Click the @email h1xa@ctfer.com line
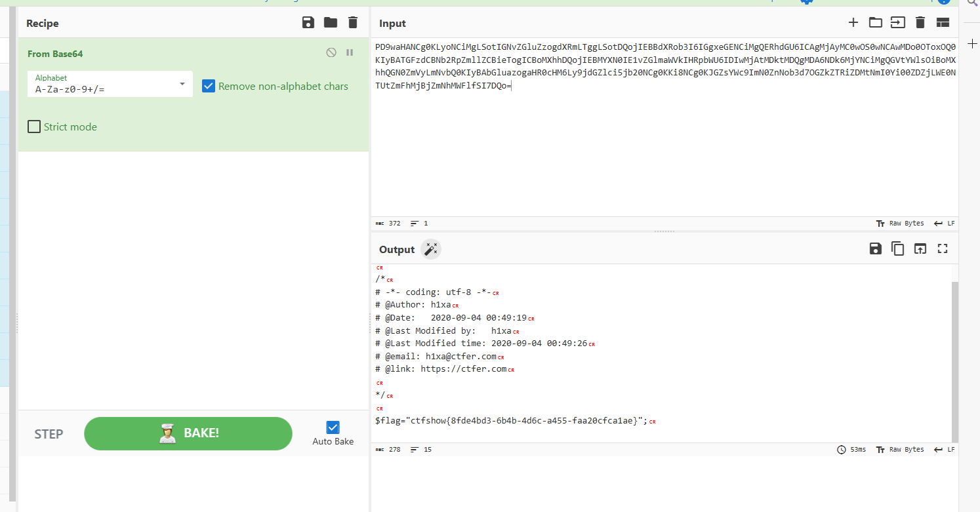This screenshot has width=980, height=512. click(436, 357)
